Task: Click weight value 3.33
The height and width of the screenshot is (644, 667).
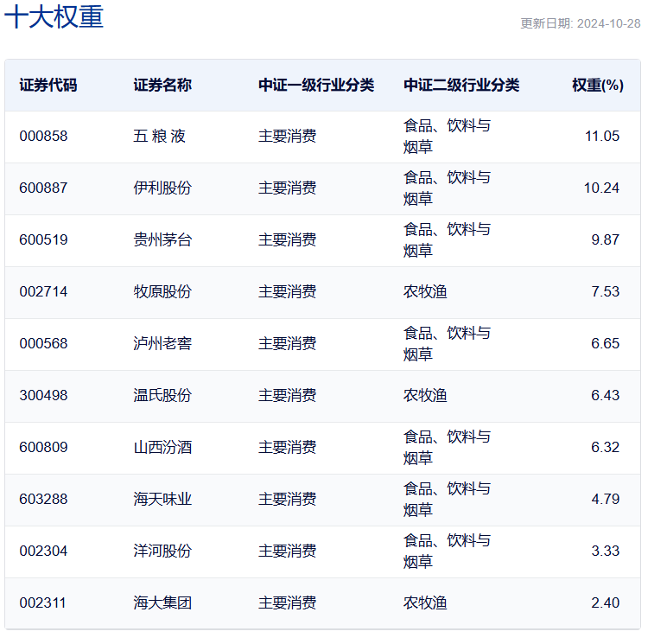Action: point(606,551)
